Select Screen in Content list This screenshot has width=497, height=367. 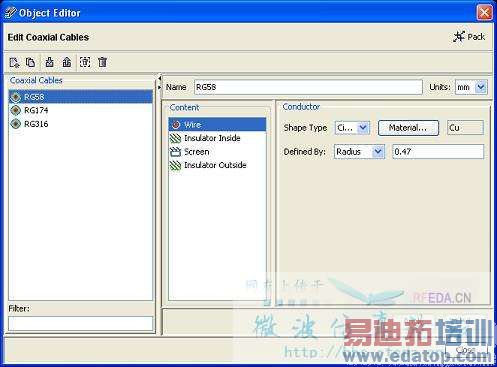pos(217,152)
